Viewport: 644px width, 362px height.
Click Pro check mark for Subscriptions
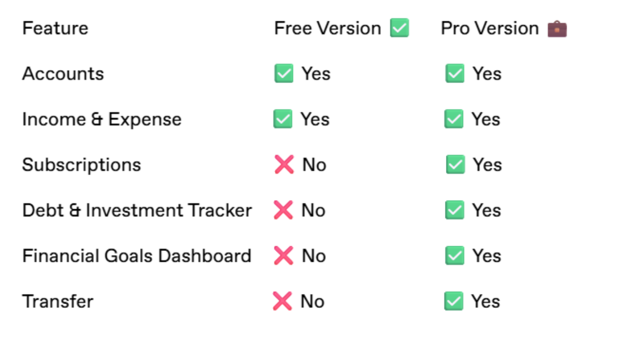(455, 165)
